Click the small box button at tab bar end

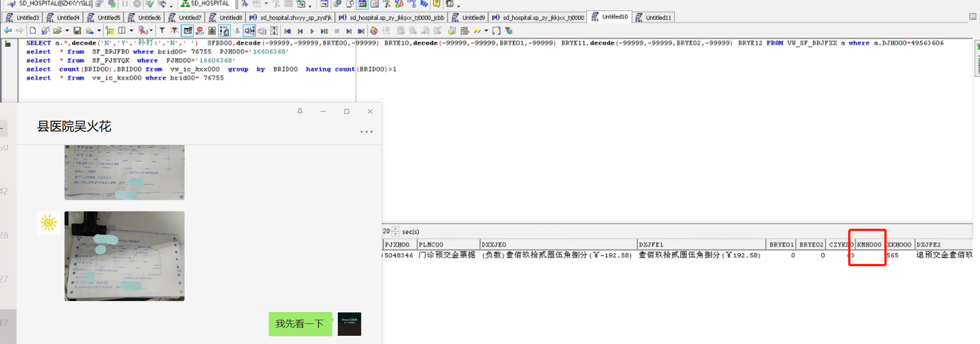pyautogui.click(x=973, y=17)
